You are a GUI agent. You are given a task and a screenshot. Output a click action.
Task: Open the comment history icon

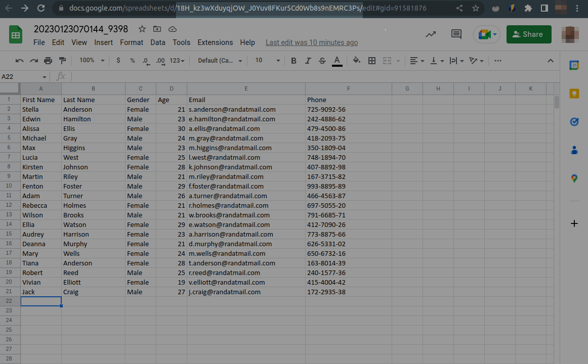[x=456, y=34]
